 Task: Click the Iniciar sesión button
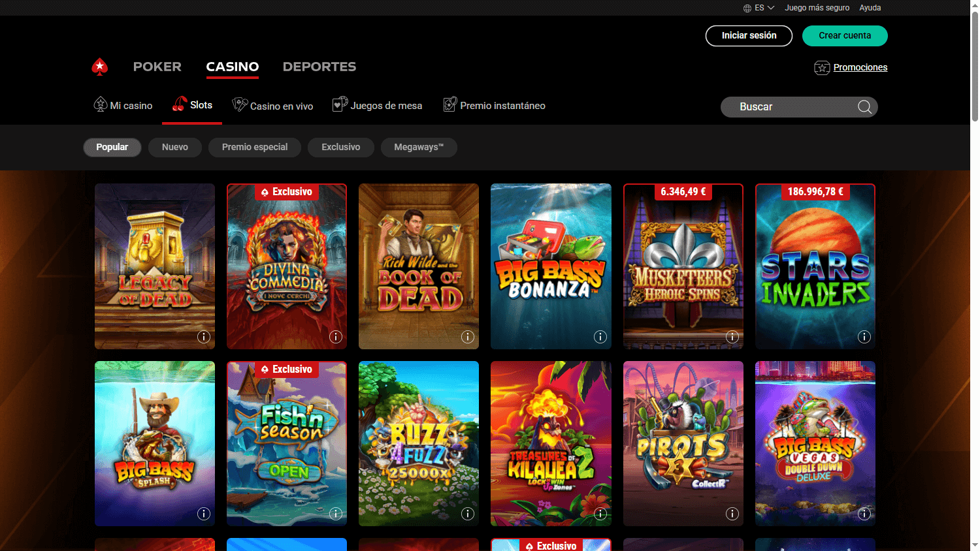[749, 36]
